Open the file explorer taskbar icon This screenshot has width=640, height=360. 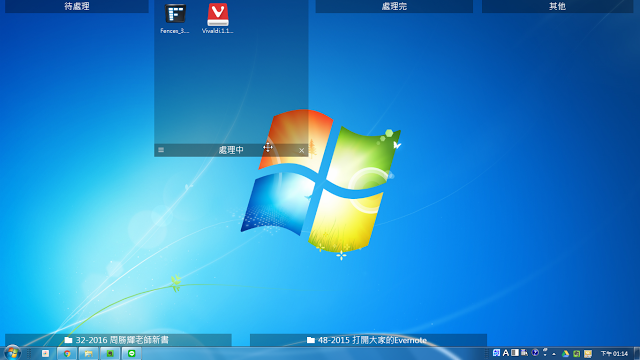coord(88,353)
